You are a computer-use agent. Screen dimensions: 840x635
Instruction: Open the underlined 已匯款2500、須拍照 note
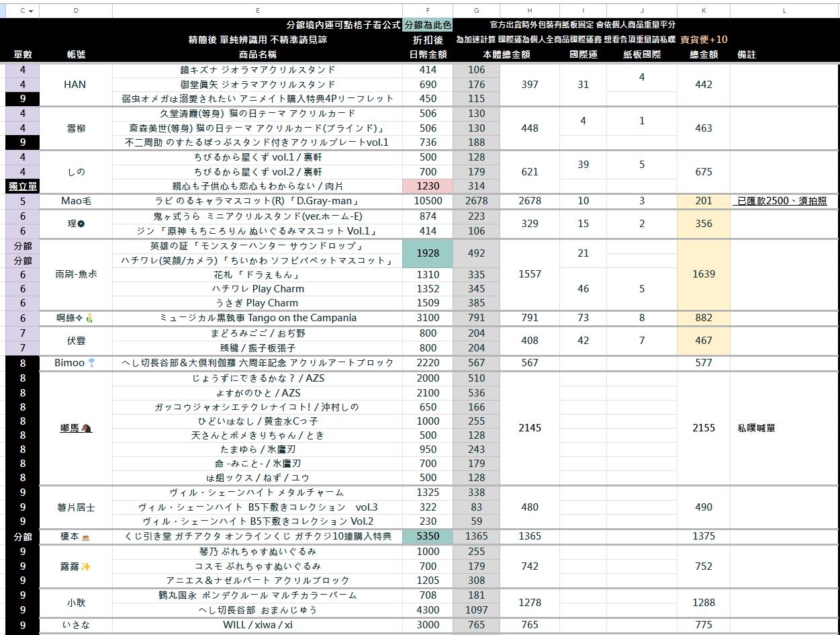tap(782, 201)
